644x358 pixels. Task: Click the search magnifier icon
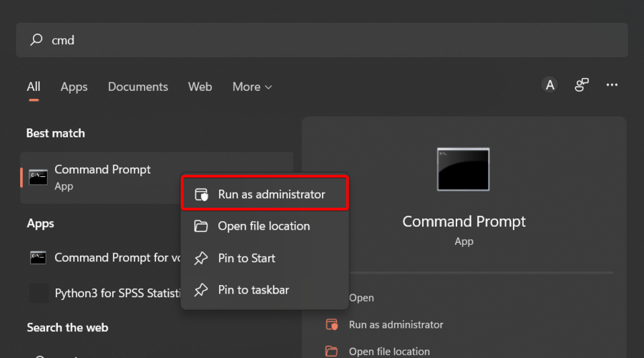coord(36,40)
